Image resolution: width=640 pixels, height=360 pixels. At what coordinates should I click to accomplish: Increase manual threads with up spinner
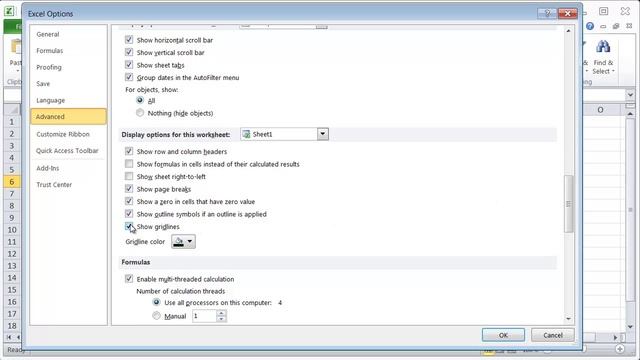tap(221, 313)
